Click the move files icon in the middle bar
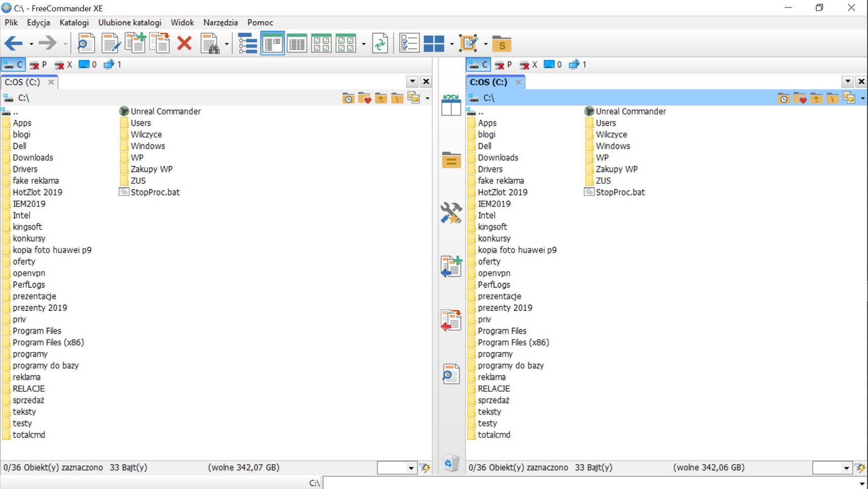The height and width of the screenshot is (489, 868). pyautogui.click(x=451, y=320)
